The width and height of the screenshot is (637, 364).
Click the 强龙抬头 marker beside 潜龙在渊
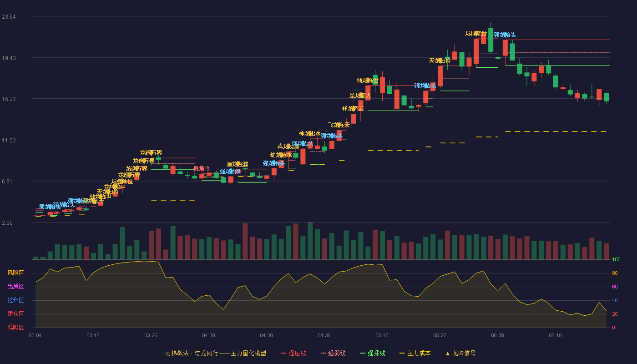coord(230,172)
